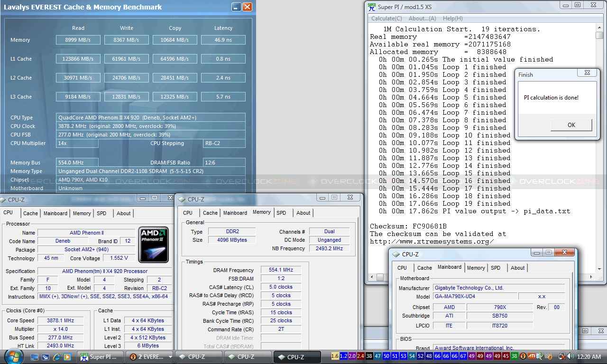Click the Memory Bus 554.0 MHz field
Viewport: 607px width, 364px height.
[x=77, y=163]
